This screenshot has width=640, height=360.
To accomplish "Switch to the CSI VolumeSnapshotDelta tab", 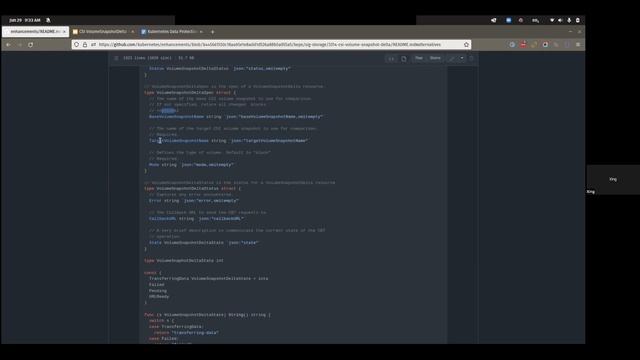I will [102, 31].
